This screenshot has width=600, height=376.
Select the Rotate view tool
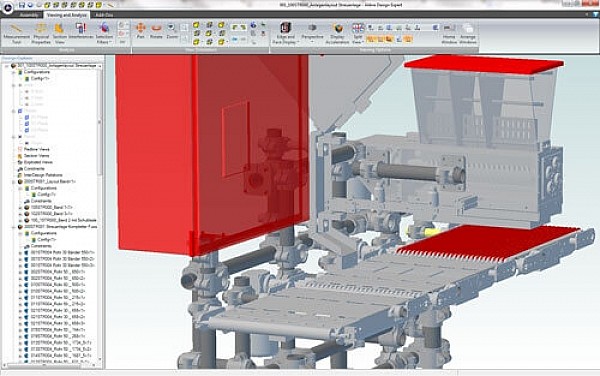pos(156,31)
